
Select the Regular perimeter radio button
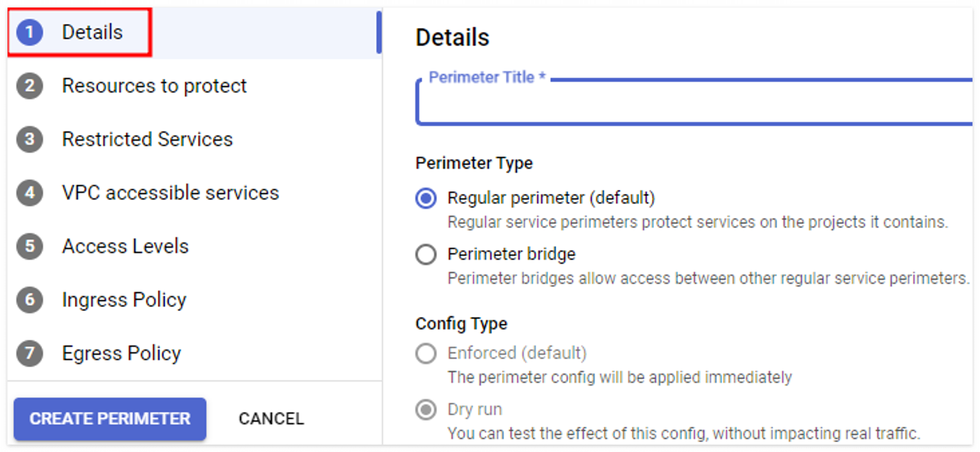[x=426, y=198]
